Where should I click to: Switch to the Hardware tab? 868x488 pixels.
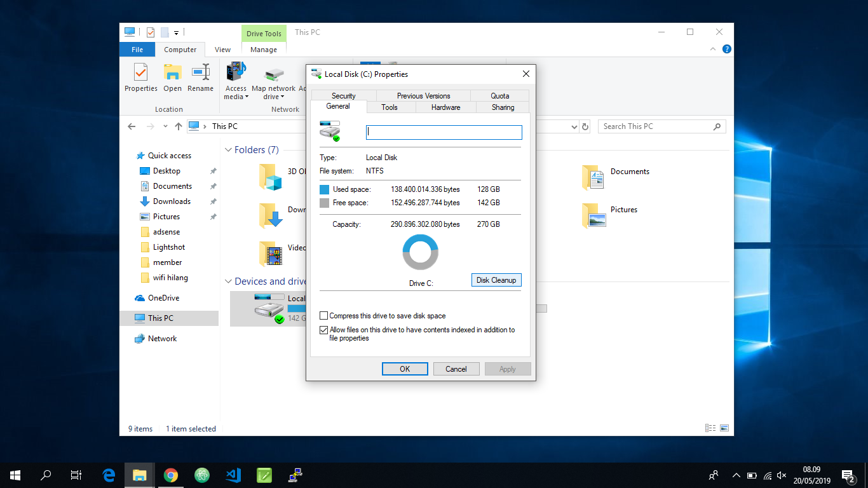[x=445, y=107]
